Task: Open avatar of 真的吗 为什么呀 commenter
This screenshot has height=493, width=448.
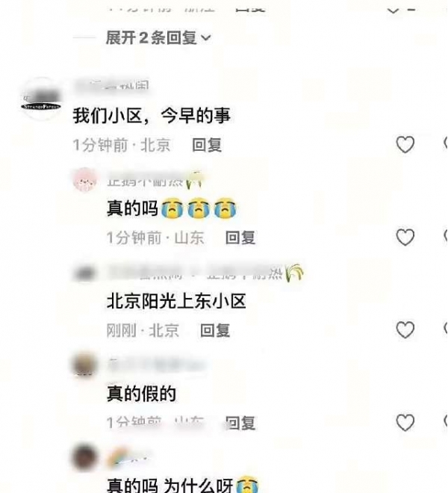Action: pos(84,457)
